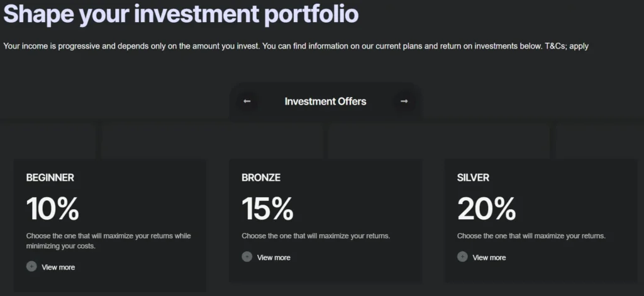Click the plus icon in the Silver card

point(462,256)
